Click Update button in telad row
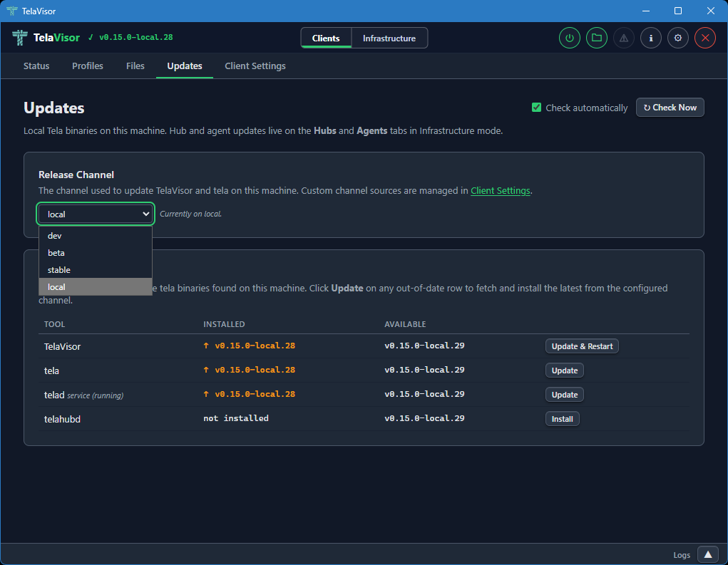This screenshot has width=728, height=565. tap(564, 394)
